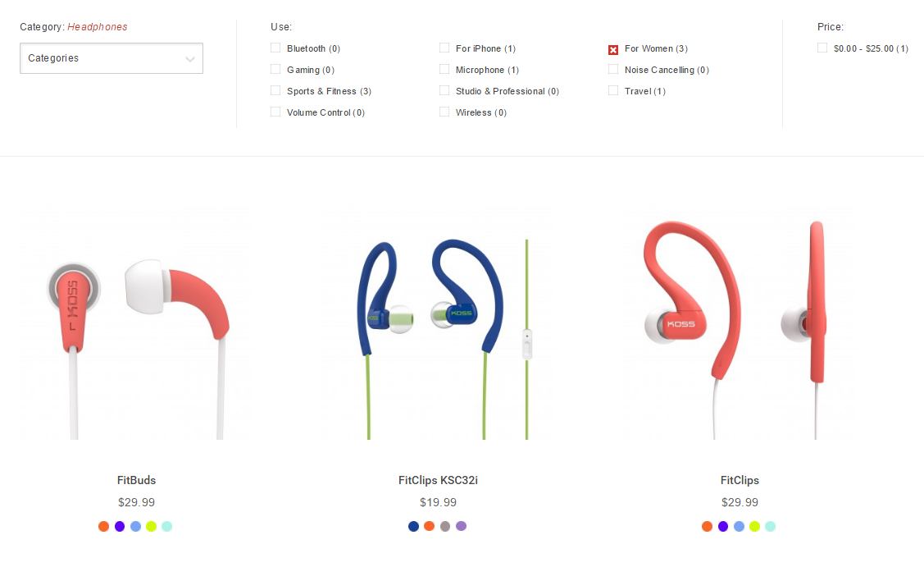Pick the mint swatch under FitBuds
The width and height of the screenshot is (924, 567).
[166, 526]
